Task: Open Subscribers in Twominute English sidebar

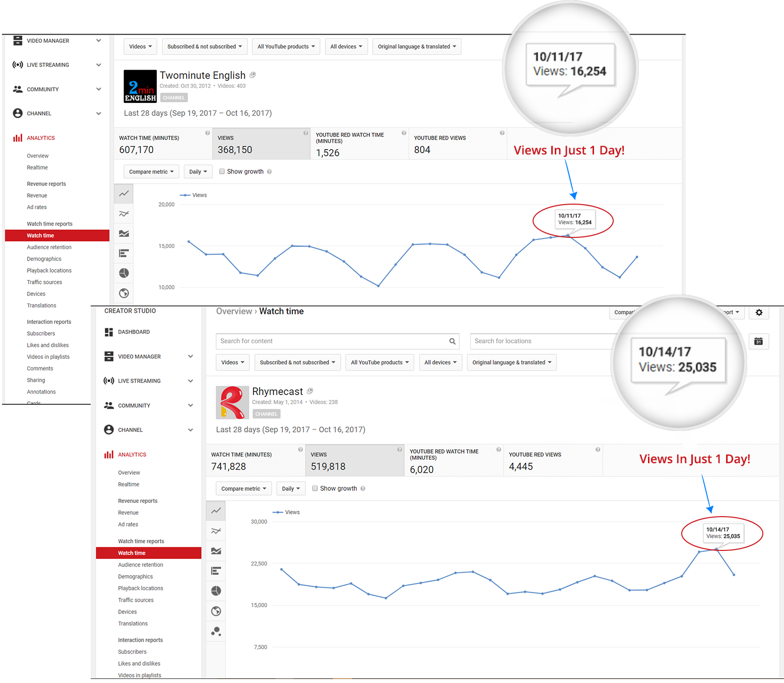Action: 41,334
